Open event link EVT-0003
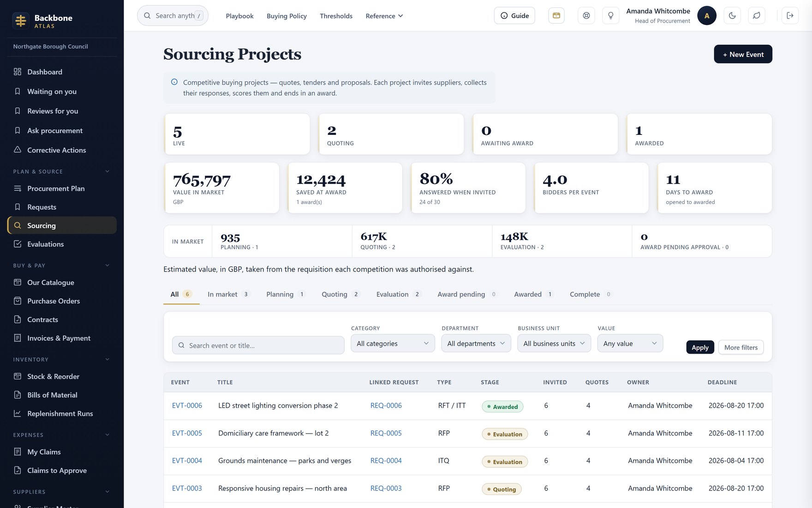 pyautogui.click(x=187, y=488)
